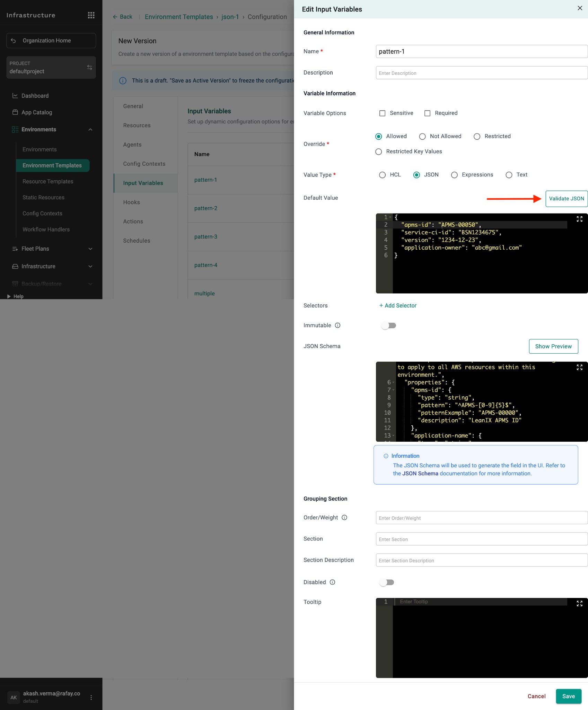This screenshot has height=710, width=588.
Task: Click the Add Selector link
Action: 398,305
